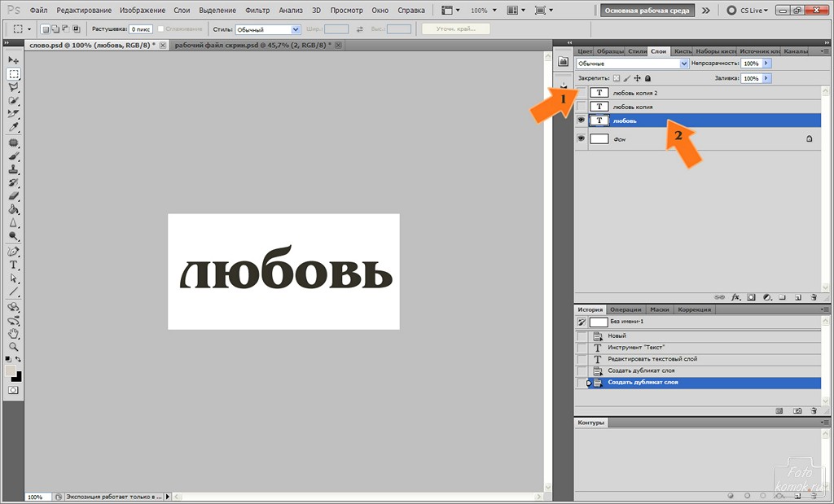Viewport: 834px width, 504px height.
Task: Toggle lock position icon
Action: 637,78
